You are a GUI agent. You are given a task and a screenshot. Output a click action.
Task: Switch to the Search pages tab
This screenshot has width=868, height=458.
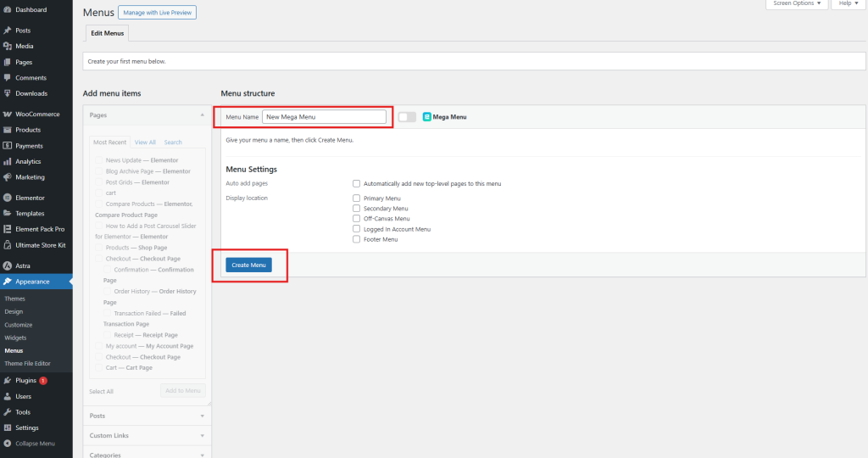tap(173, 142)
